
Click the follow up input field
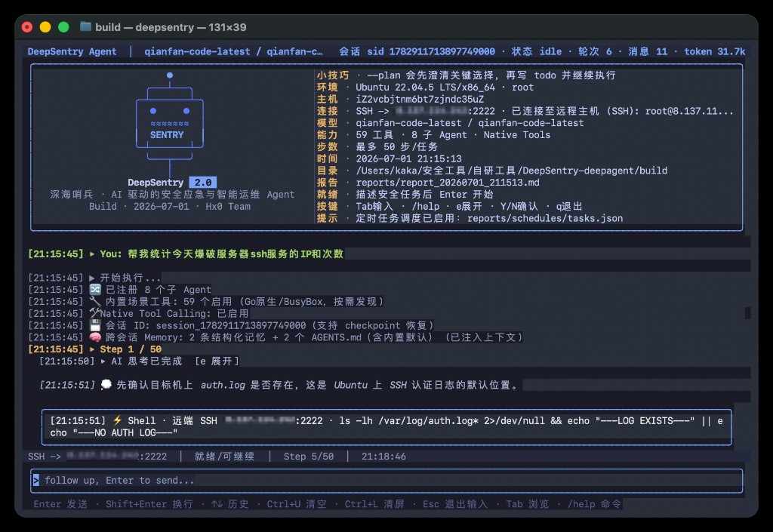coord(386,481)
